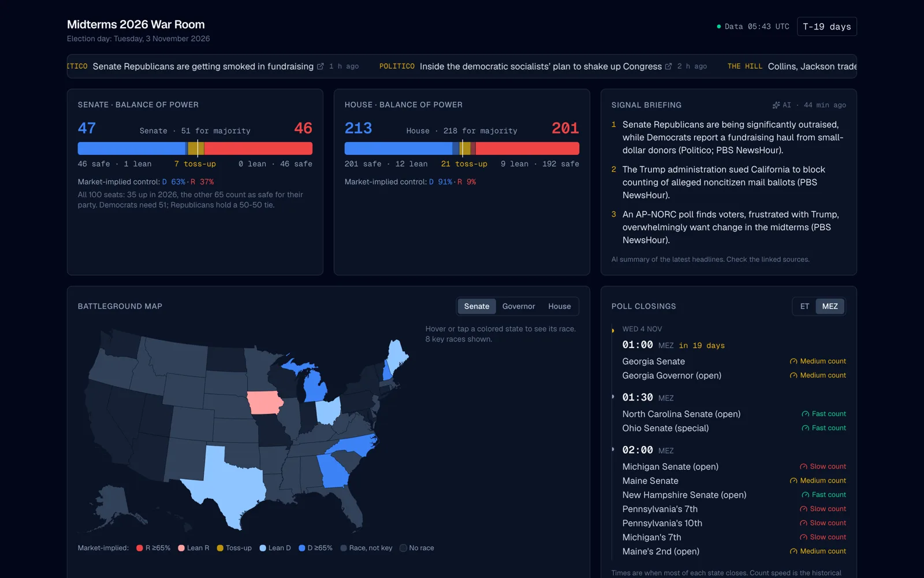Click House Democratic seat count 213

pyautogui.click(x=359, y=128)
